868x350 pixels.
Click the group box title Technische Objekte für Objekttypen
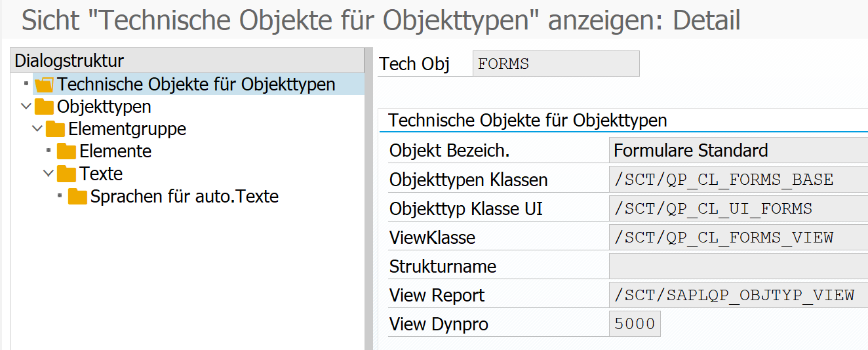click(528, 121)
